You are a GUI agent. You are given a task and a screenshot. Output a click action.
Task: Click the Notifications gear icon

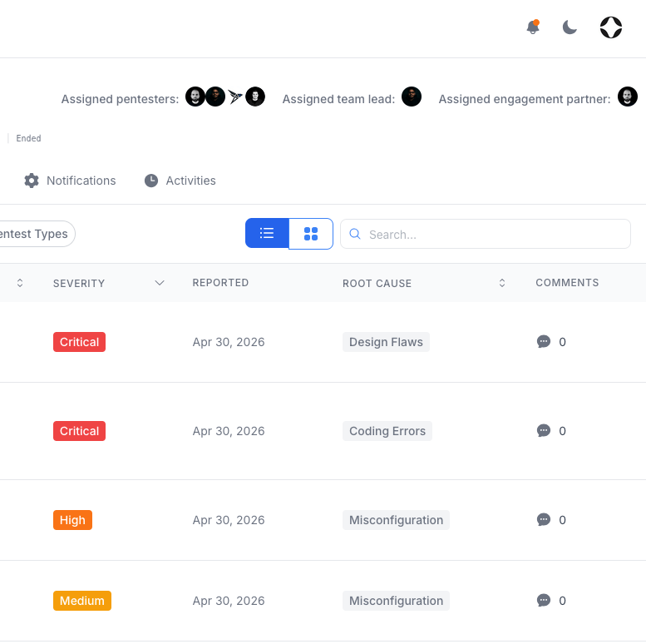(x=32, y=181)
